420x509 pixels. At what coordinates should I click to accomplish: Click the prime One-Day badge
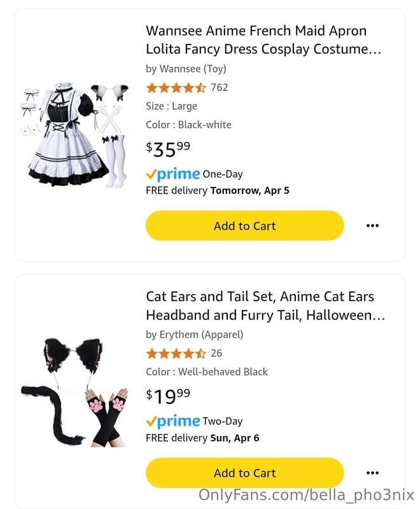[x=194, y=174]
